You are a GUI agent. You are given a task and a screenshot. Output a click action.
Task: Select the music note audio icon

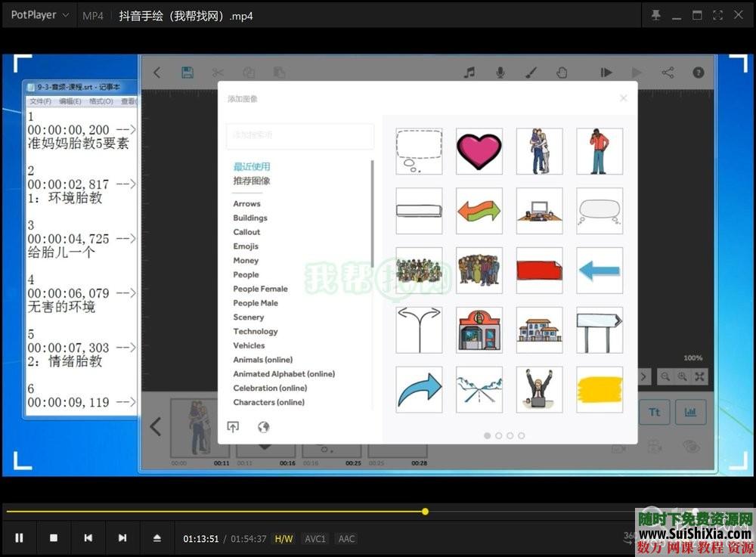click(469, 72)
